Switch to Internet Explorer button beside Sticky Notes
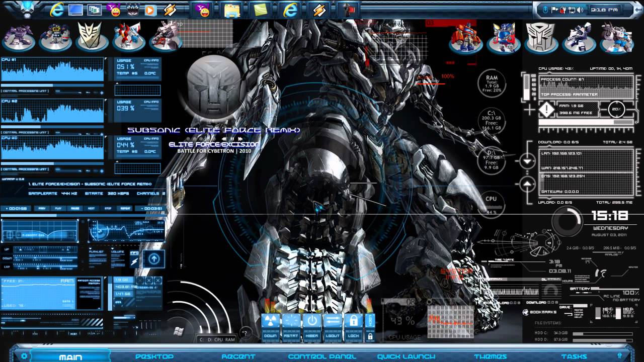Viewport: 644px width, 362px height. click(x=290, y=10)
